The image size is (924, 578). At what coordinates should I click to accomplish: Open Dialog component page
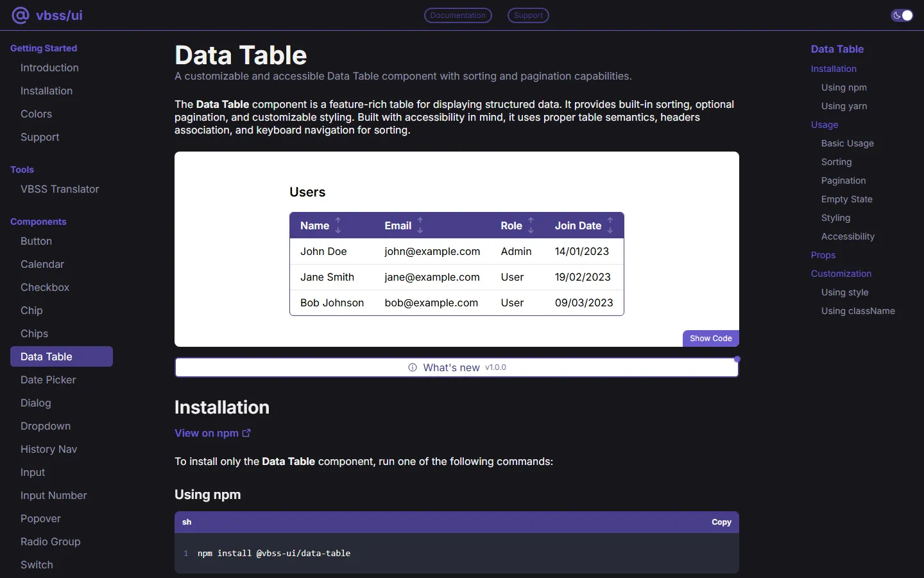point(35,403)
